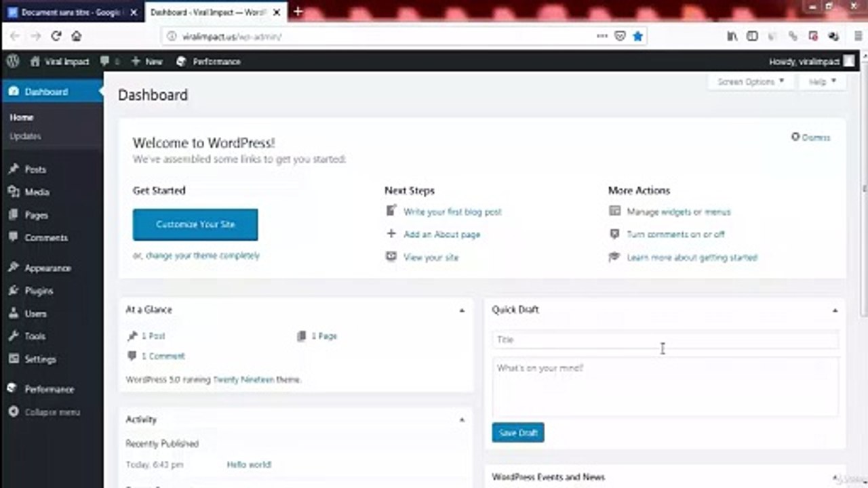The height and width of the screenshot is (488, 868).
Task: Click the user avatar beside Howdy, viralimpact
Action: click(848, 61)
